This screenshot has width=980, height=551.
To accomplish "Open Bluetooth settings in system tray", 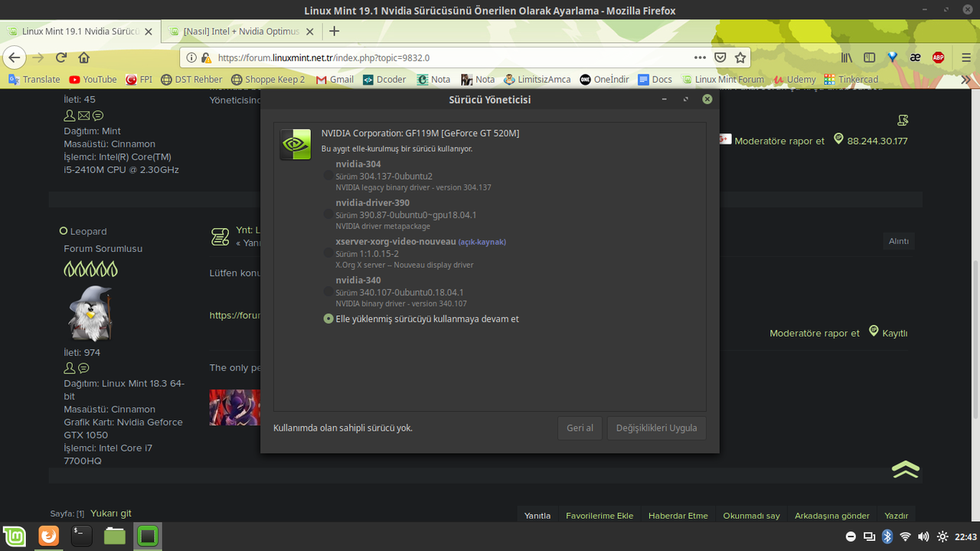I will [x=887, y=536].
